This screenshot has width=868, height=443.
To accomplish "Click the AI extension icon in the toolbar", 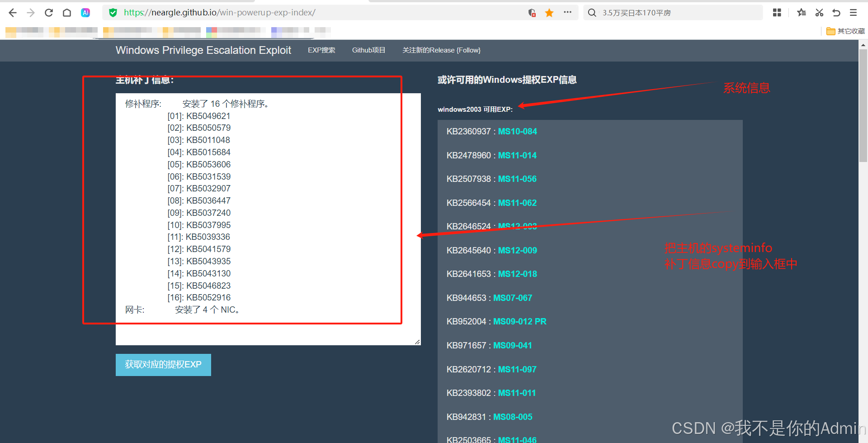I will pos(85,12).
